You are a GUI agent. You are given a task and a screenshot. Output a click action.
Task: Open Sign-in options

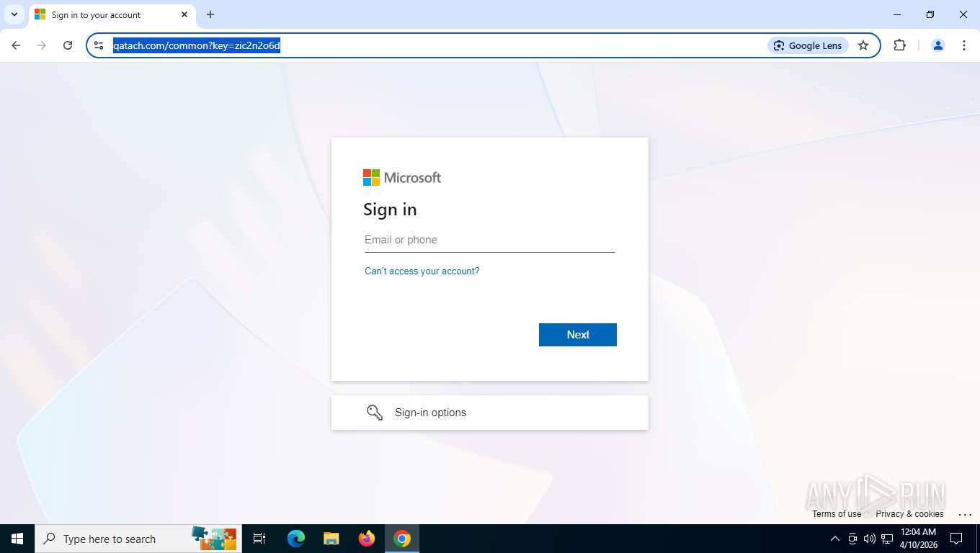coord(490,413)
